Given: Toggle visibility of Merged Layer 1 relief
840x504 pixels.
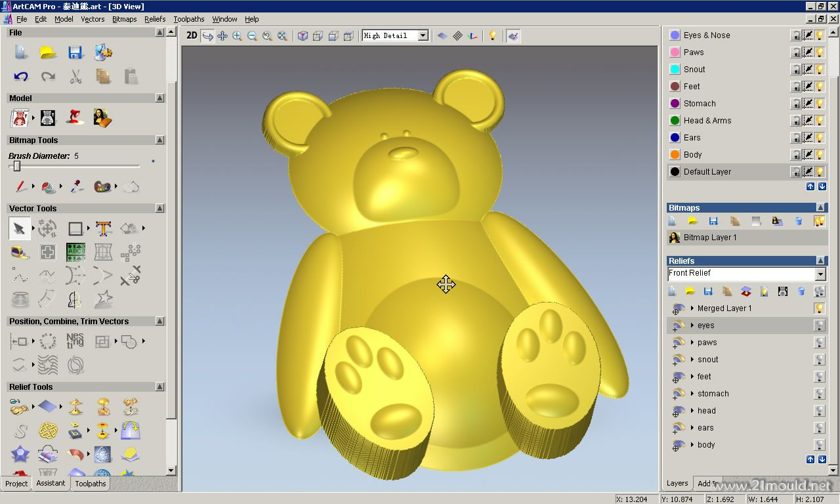Looking at the screenshot, I should click(819, 308).
